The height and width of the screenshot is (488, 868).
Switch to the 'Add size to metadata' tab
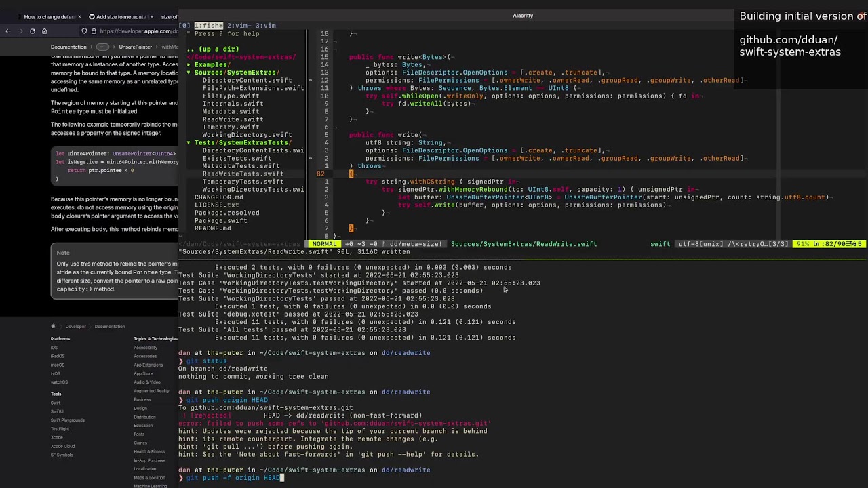(121, 16)
